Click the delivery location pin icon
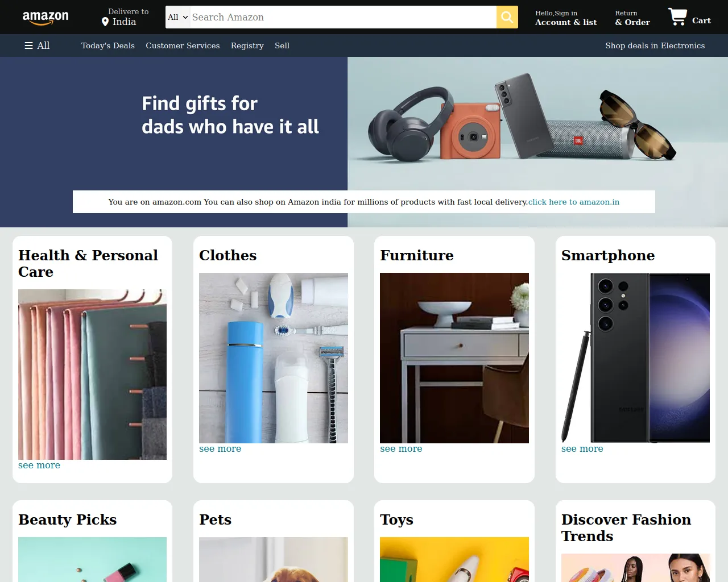The image size is (728, 582). pos(105,22)
